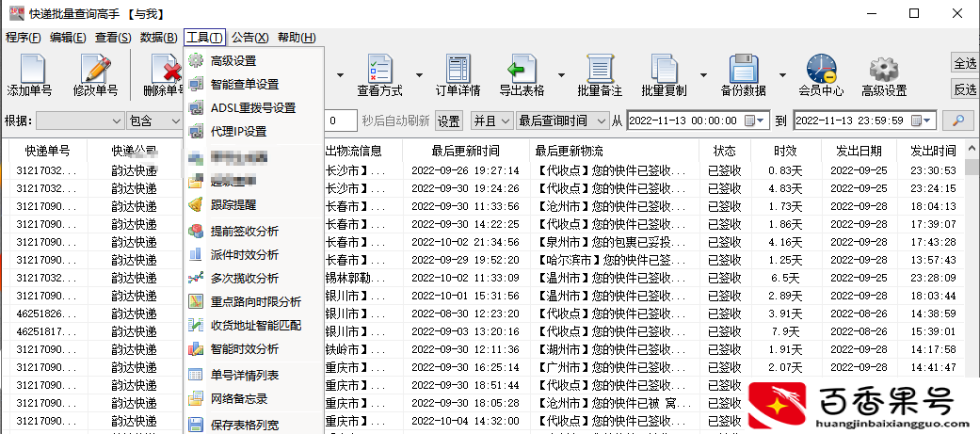This screenshot has width=980, height=434.
Task: Expand the 根据 field dropdown
Action: 117,121
